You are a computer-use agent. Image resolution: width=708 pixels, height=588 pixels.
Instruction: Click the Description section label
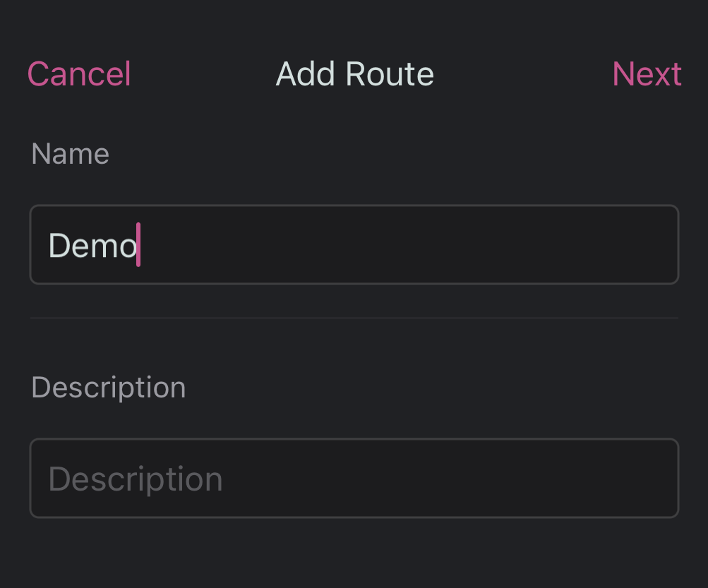point(108,387)
